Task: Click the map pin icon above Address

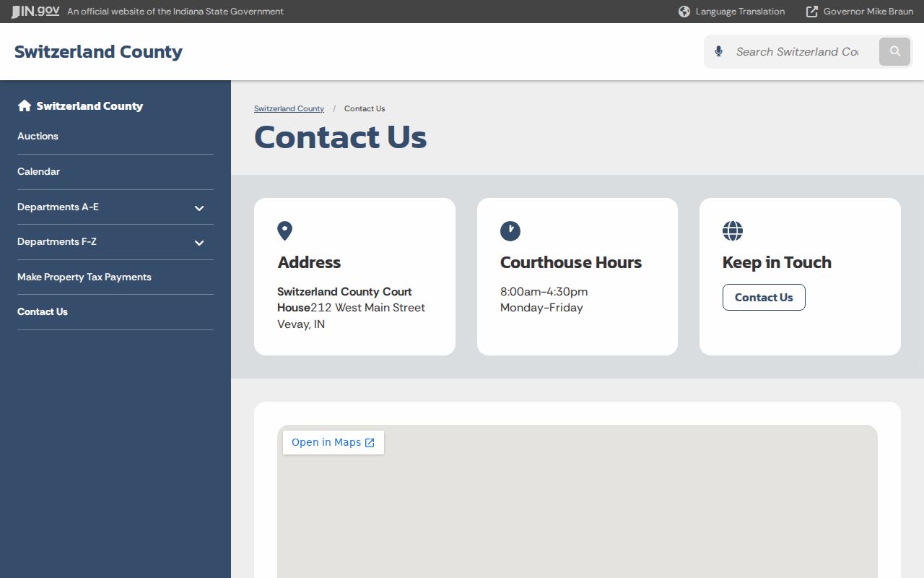Action: (285, 231)
